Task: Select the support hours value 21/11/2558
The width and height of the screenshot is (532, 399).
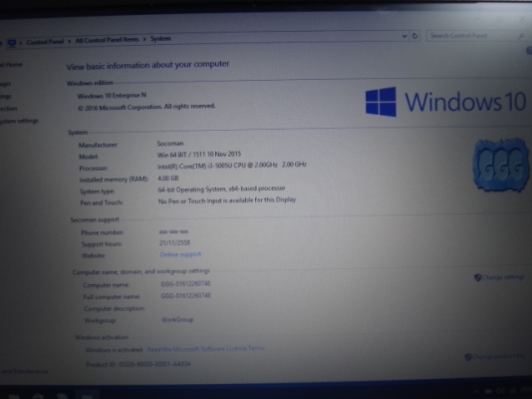Action: (x=174, y=242)
